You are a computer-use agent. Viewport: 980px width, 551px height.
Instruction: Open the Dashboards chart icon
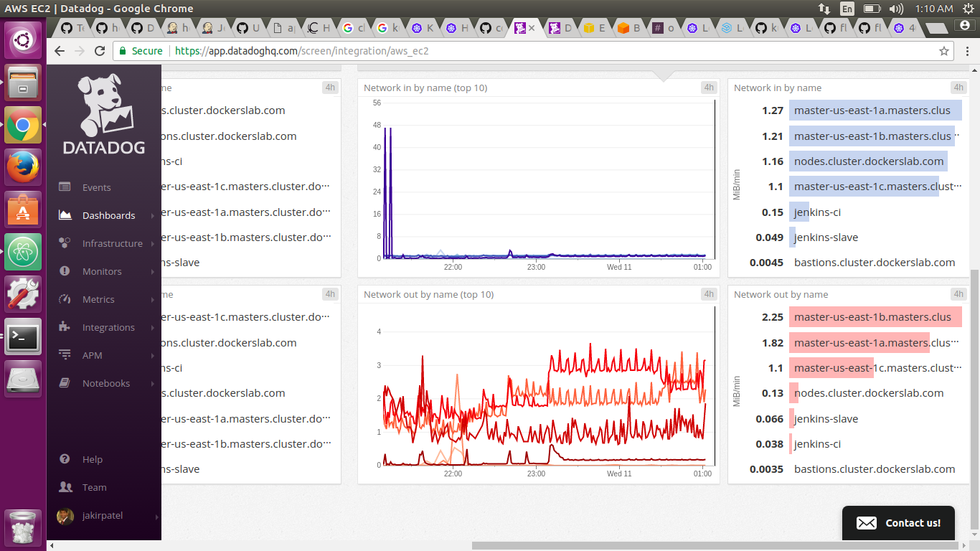[65, 215]
